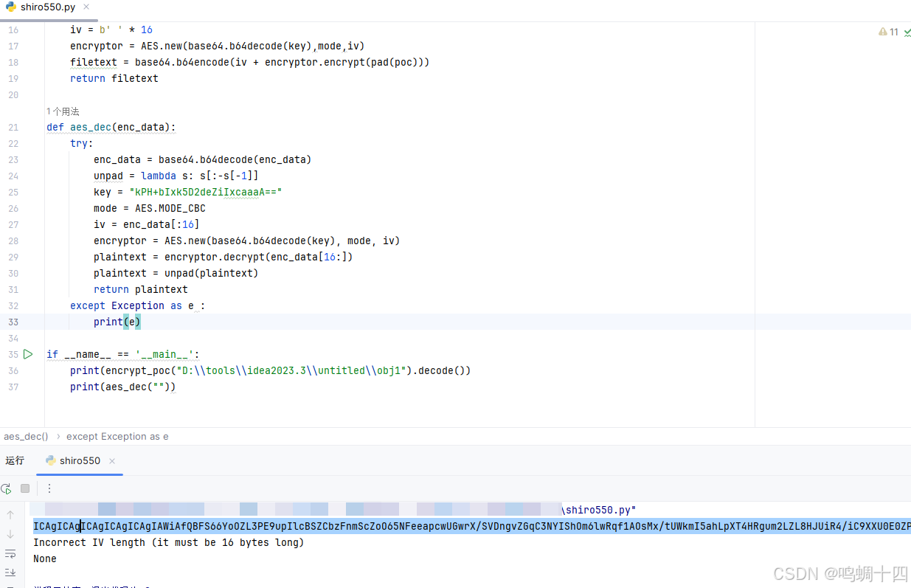Click the gutter at line number 17
The width and height of the screenshot is (911, 588).
click(13, 46)
